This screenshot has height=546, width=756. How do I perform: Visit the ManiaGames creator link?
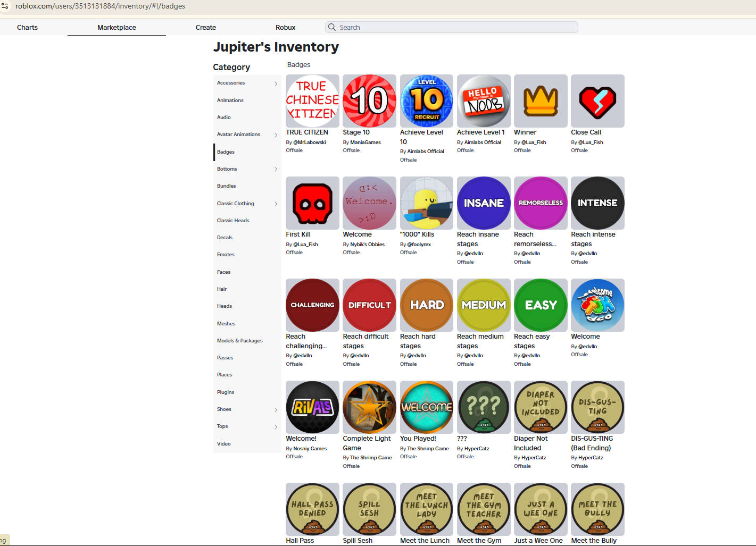click(365, 142)
